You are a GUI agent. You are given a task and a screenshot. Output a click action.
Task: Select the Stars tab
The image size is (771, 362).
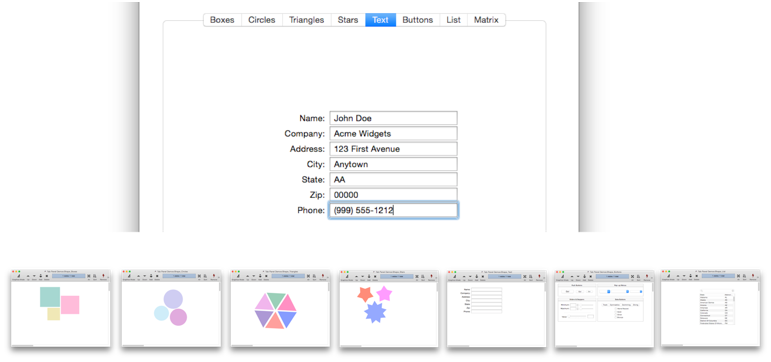tap(348, 20)
